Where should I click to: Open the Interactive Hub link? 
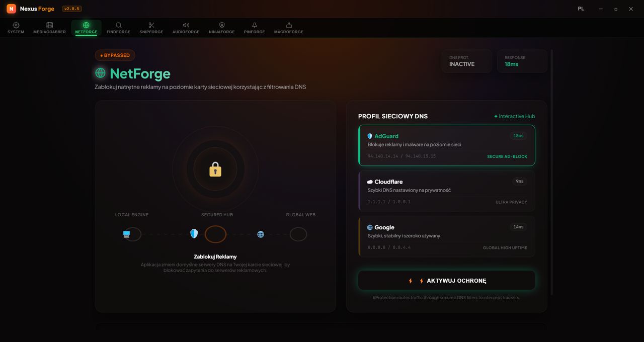514,116
